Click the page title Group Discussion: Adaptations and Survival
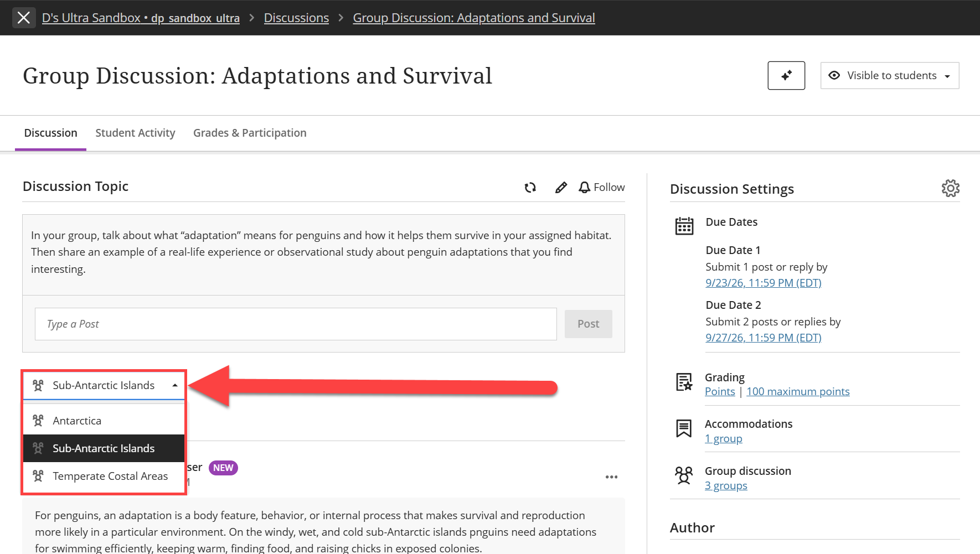The height and width of the screenshot is (554, 980). point(257,76)
